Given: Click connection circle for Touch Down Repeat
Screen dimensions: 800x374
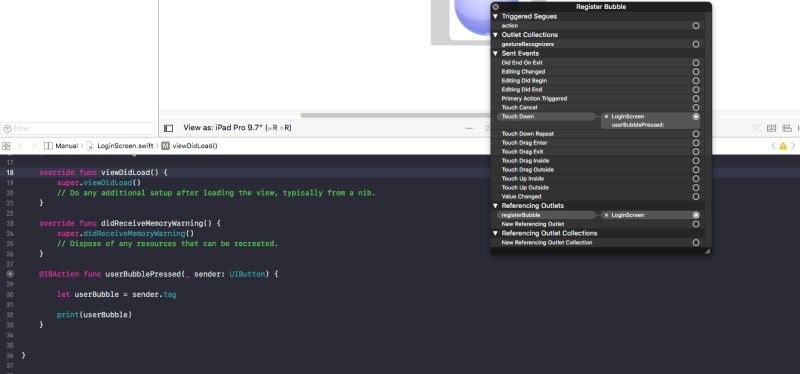Looking at the screenshot, I should 696,134.
